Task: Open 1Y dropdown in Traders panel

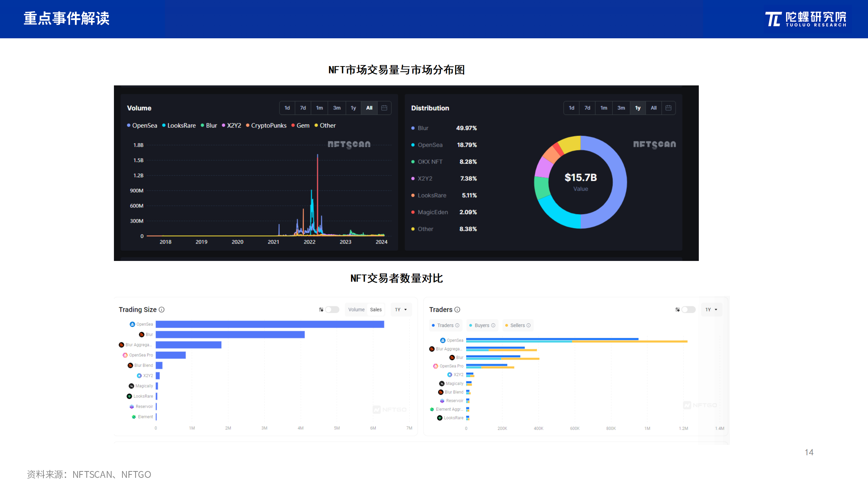Action: coord(711,309)
